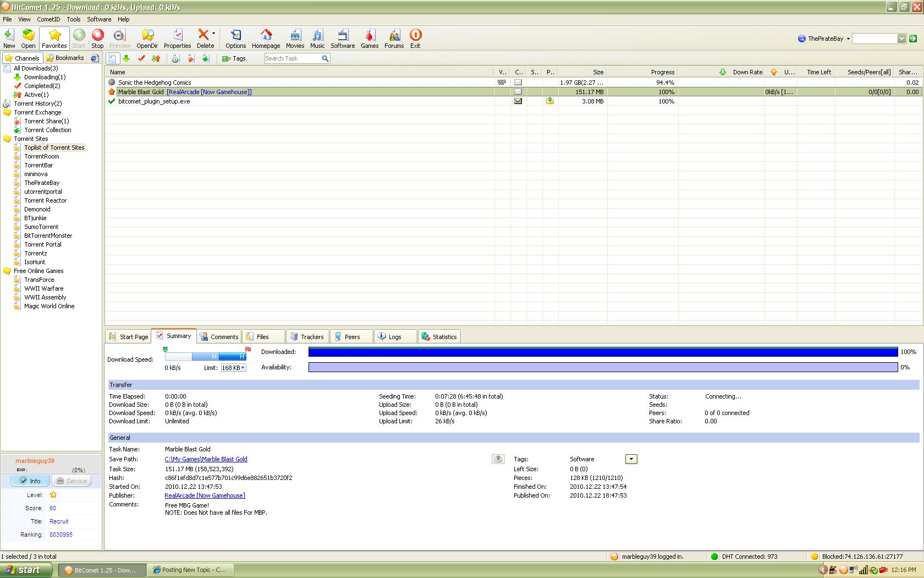Open the Tools menu
The width and height of the screenshot is (924, 578).
(74, 19)
